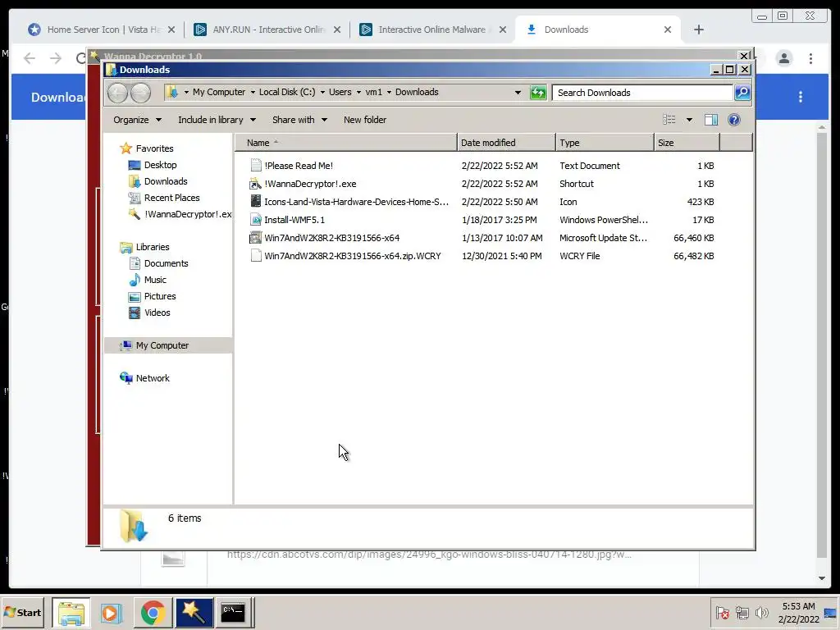Open the Command Prompt taskbar icon
840x630 pixels.
point(233,612)
